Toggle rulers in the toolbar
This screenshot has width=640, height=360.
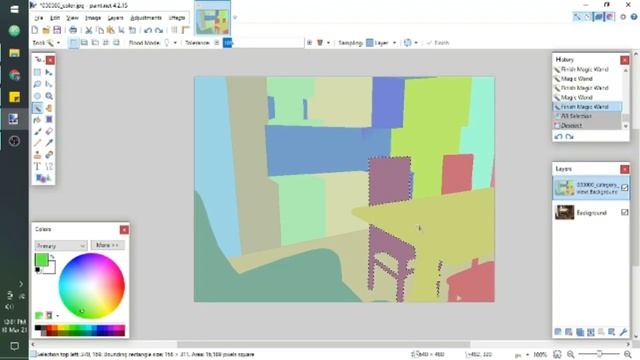click(186, 30)
